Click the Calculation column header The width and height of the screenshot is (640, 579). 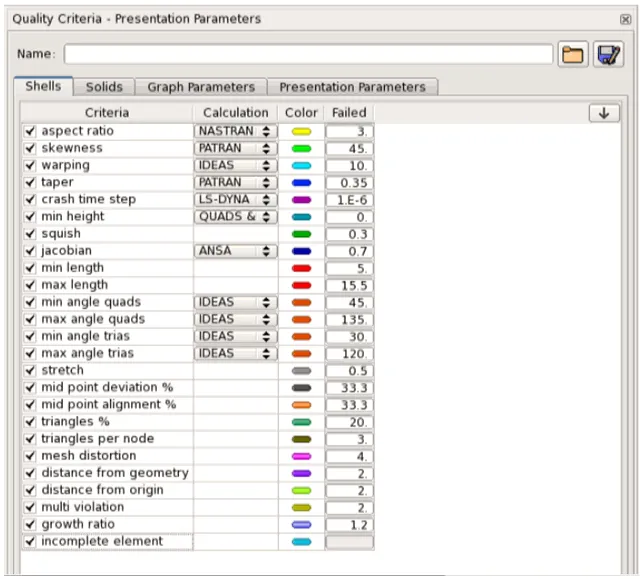point(236,113)
